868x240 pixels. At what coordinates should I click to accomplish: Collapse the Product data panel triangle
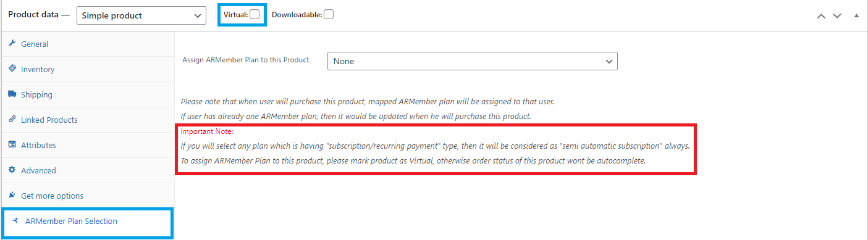pos(856,15)
